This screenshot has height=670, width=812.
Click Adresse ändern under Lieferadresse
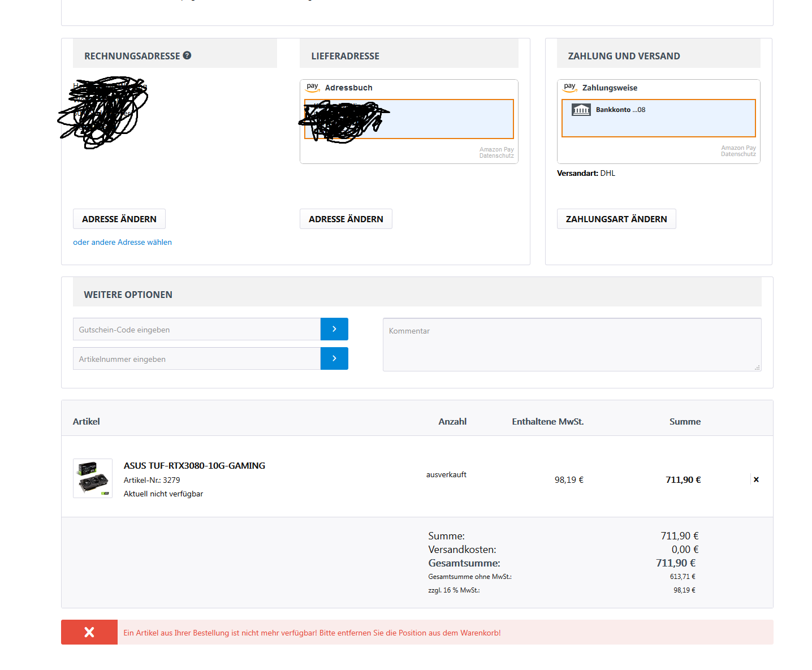coord(346,219)
